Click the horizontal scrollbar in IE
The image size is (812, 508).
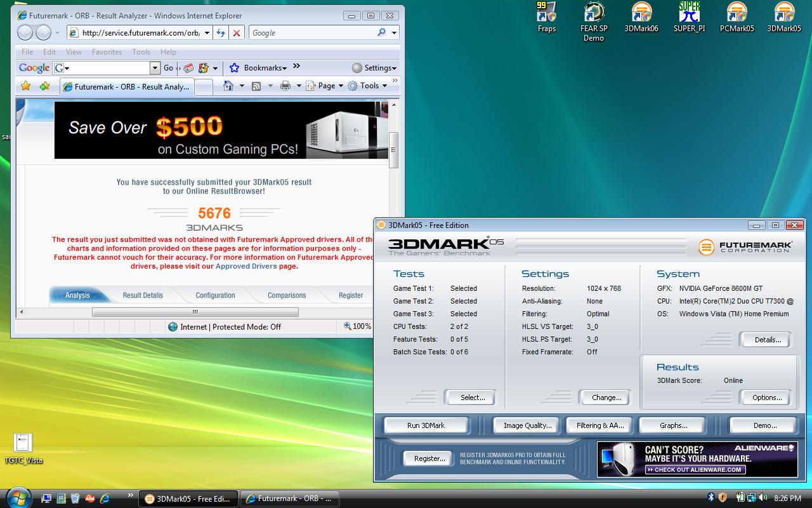pos(195,312)
